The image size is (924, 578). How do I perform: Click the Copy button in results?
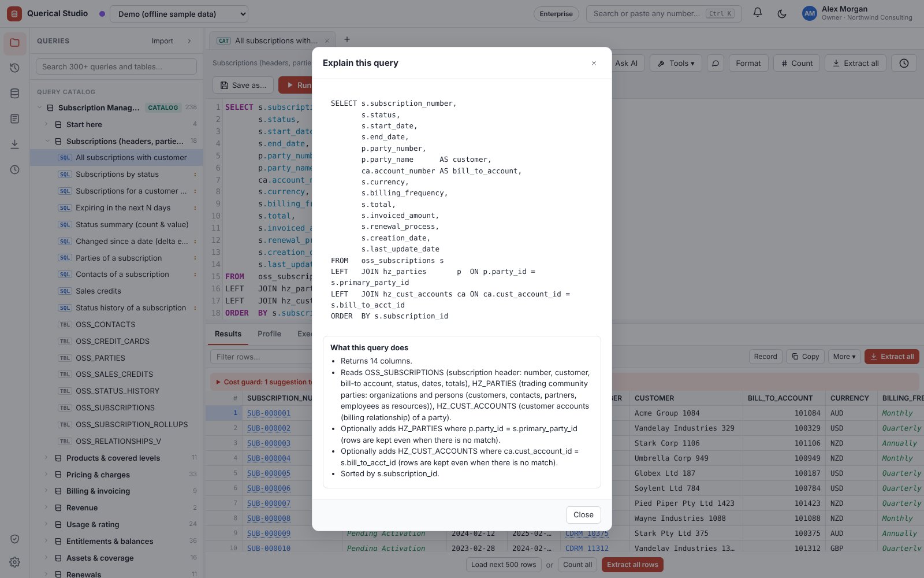pos(805,357)
